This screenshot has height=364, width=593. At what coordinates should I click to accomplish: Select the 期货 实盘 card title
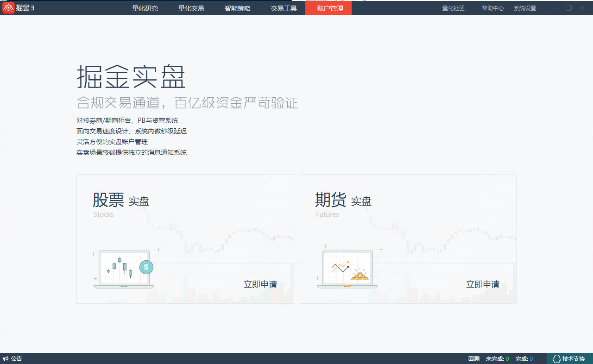click(x=343, y=200)
